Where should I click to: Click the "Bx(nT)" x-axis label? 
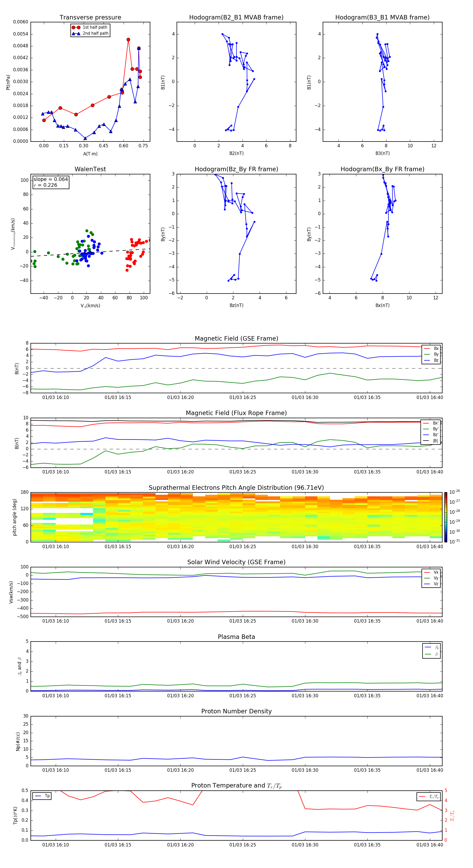(382, 306)
